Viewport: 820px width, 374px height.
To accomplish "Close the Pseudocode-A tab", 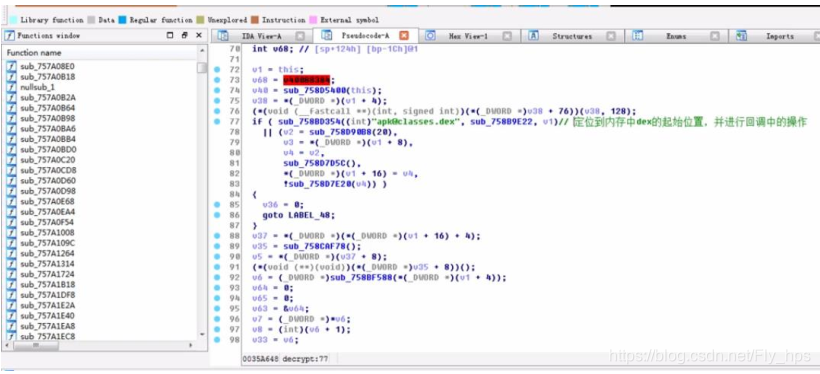I will [403, 36].
